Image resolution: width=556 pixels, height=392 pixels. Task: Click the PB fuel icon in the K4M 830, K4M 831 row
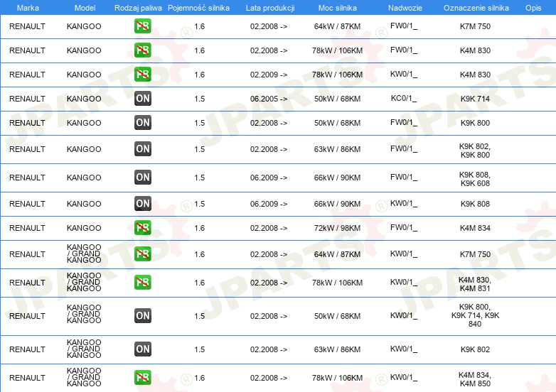(x=142, y=282)
